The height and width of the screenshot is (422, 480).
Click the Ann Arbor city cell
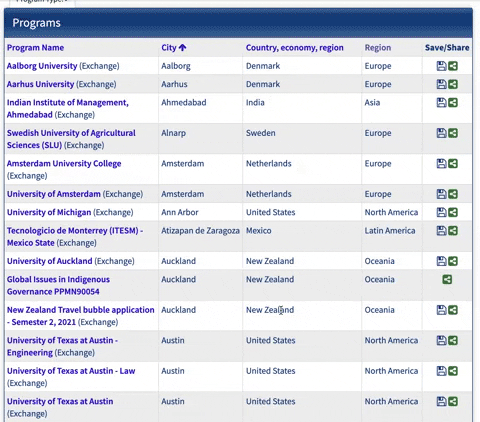pyautogui.click(x=180, y=212)
